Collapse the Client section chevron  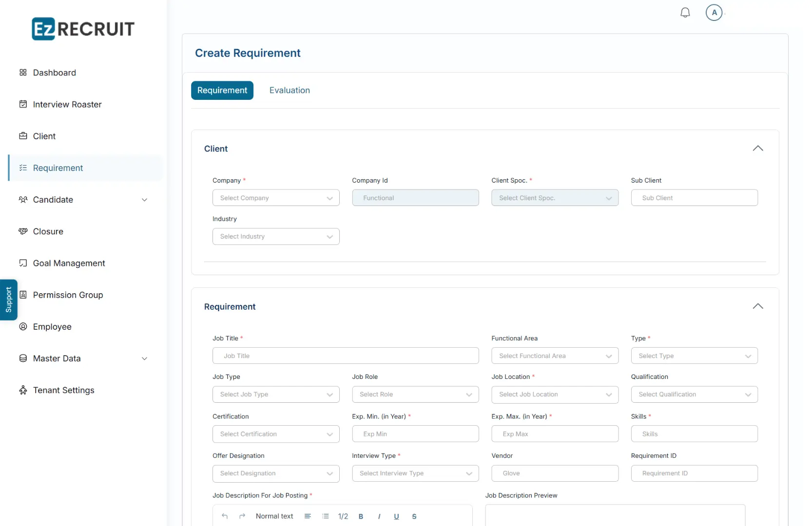(758, 149)
